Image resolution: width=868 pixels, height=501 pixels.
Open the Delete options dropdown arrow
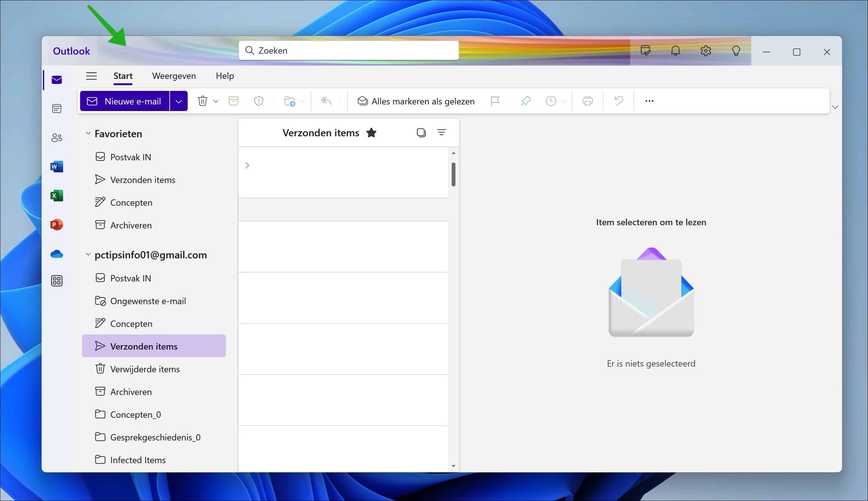pyautogui.click(x=216, y=101)
